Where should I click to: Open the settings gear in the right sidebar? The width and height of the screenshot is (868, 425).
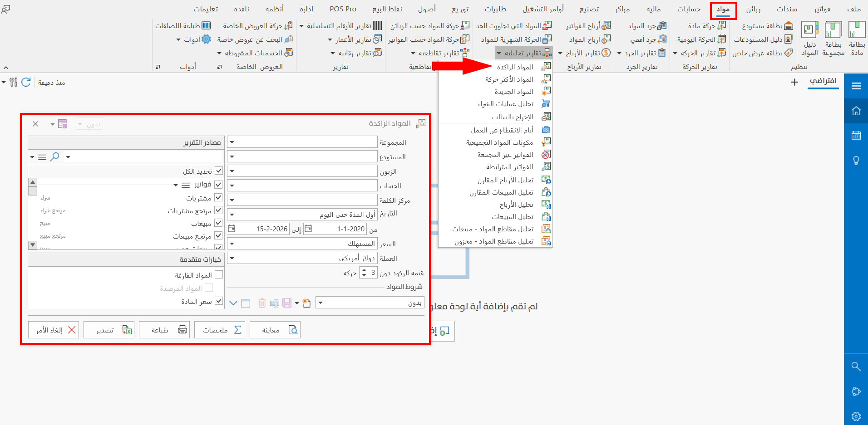pos(856,416)
